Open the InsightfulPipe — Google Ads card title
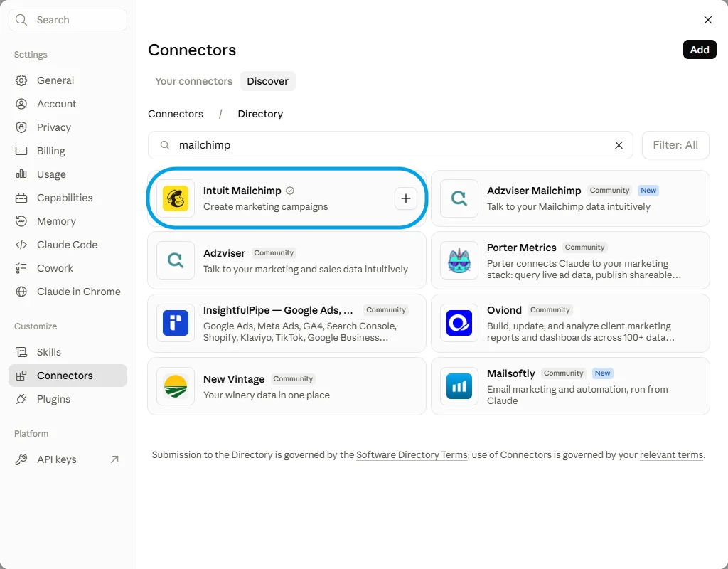728x569 pixels. pos(278,310)
